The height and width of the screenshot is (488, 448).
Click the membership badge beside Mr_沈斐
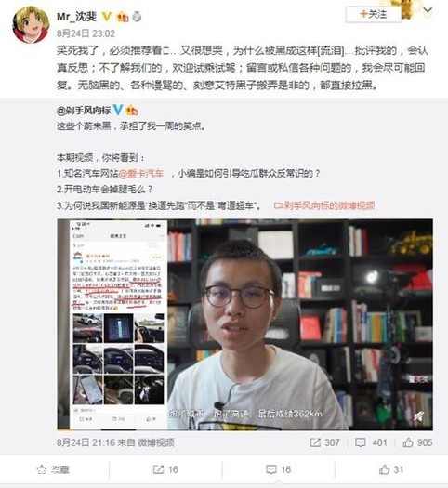click(x=123, y=17)
